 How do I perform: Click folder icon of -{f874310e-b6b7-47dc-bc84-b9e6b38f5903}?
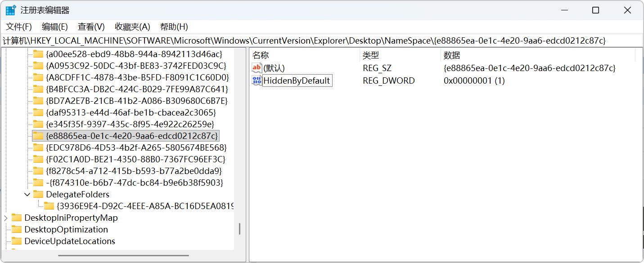click(38, 183)
